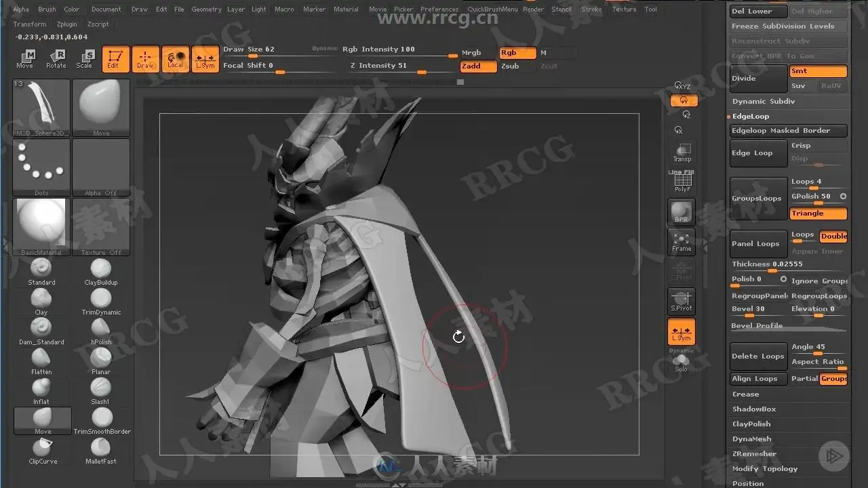868x488 pixels.
Task: Pick the TrimSmoothBorder brush
Action: click(x=102, y=420)
